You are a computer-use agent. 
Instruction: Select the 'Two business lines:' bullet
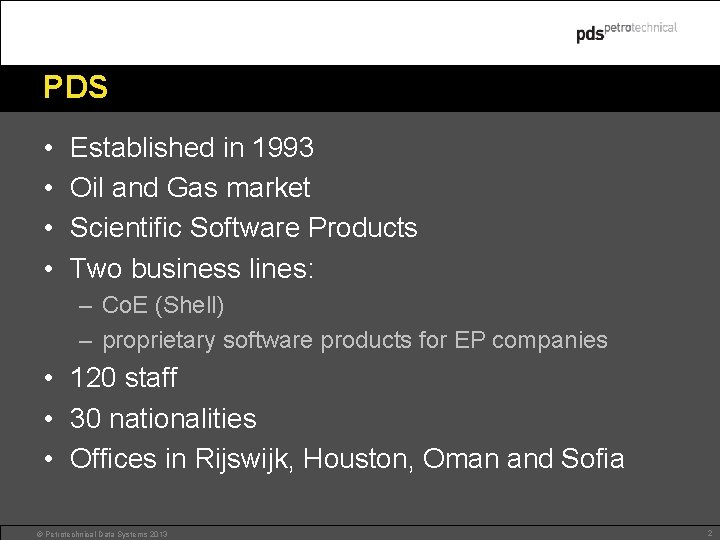192,268
